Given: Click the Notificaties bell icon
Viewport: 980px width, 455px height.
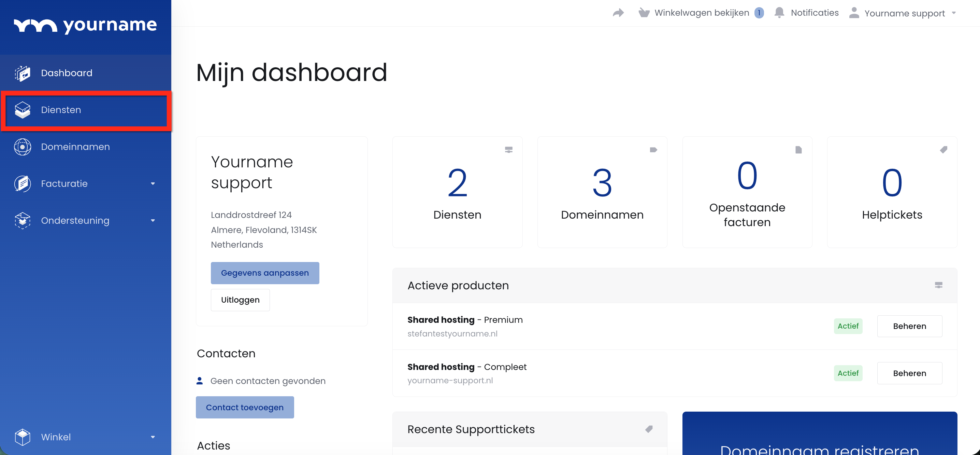Looking at the screenshot, I should (779, 13).
